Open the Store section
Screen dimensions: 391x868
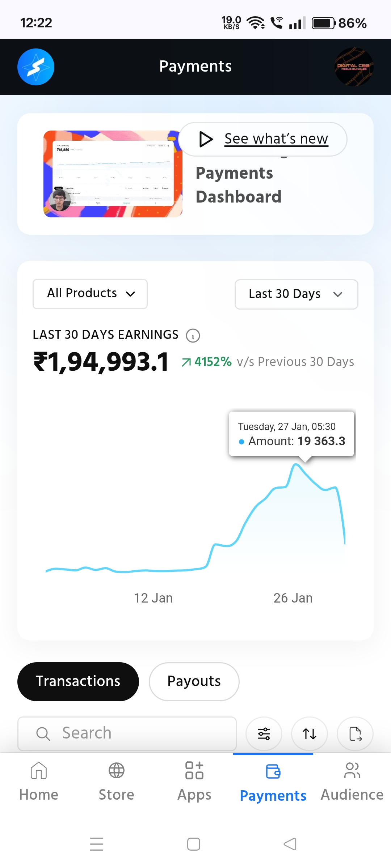click(117, 781)
